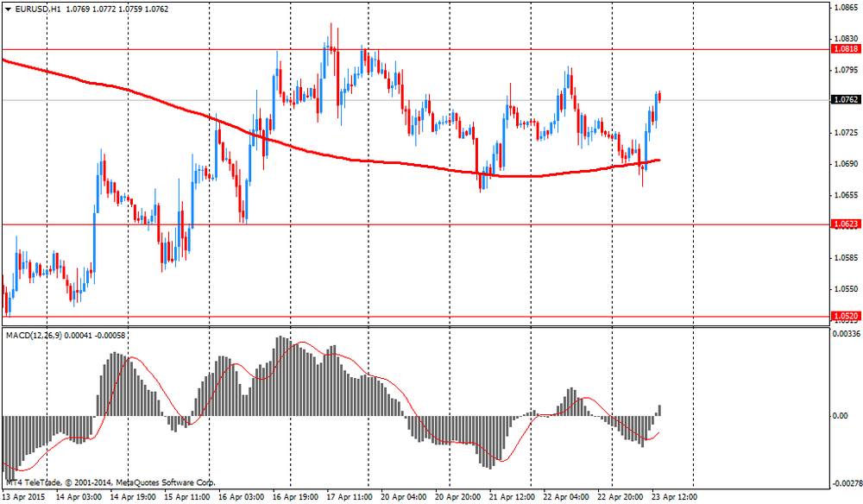Click the 1.0865 price scale value
The image size is (863, 504).
847,8
